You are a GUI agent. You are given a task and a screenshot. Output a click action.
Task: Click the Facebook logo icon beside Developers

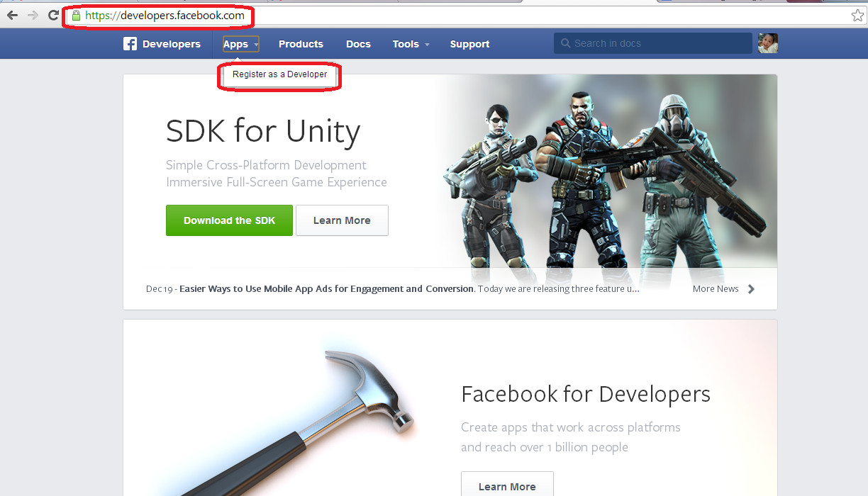click(130, 44)
